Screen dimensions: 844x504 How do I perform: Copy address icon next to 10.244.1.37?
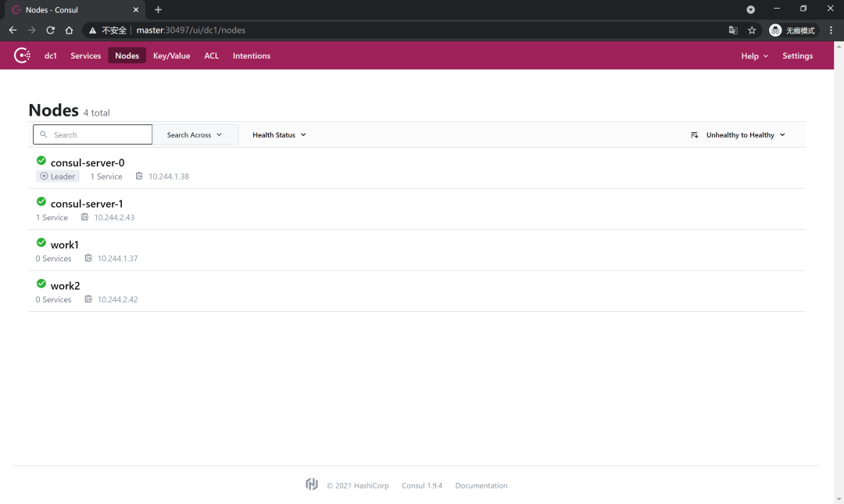tap(88, 258)
